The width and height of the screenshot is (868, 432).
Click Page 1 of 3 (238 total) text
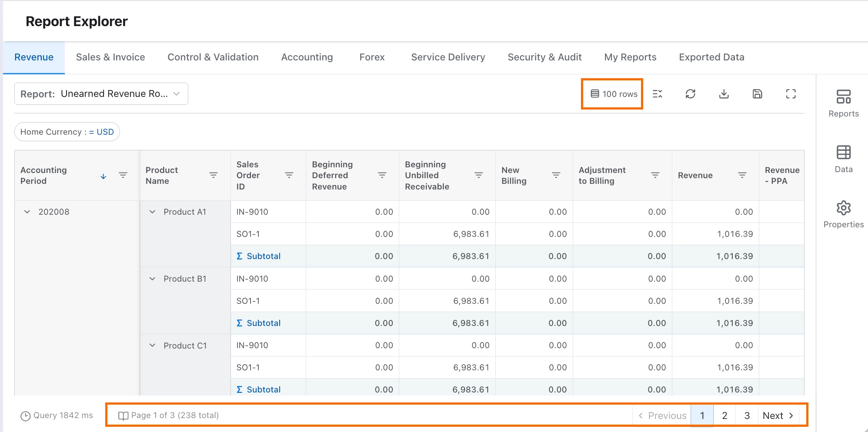175,415
